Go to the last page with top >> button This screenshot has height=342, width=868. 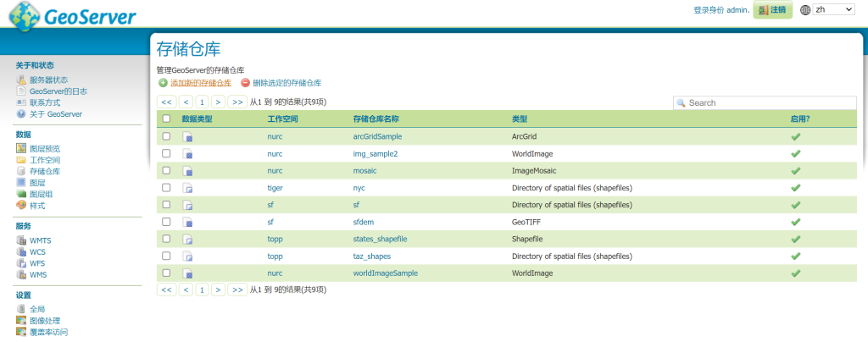click(237, 102)
